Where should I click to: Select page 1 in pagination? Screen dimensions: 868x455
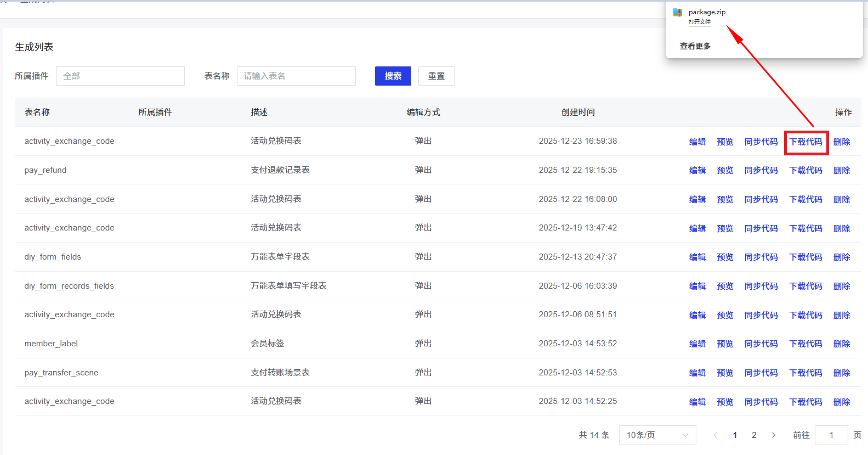pos(735,435)
